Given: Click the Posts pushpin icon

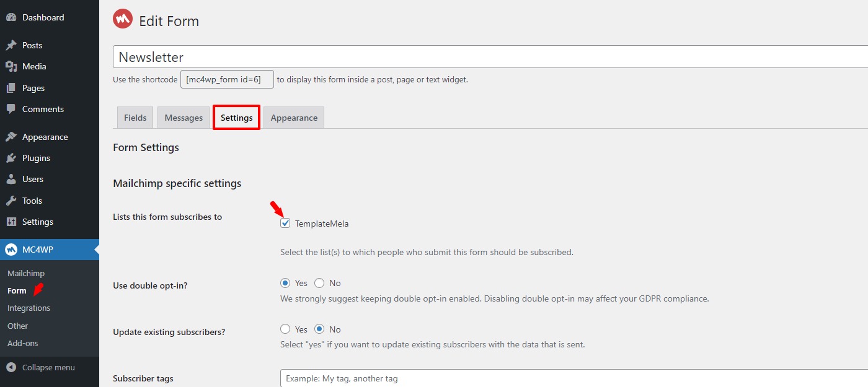Looking at the screenshot, I should (11, 45).
